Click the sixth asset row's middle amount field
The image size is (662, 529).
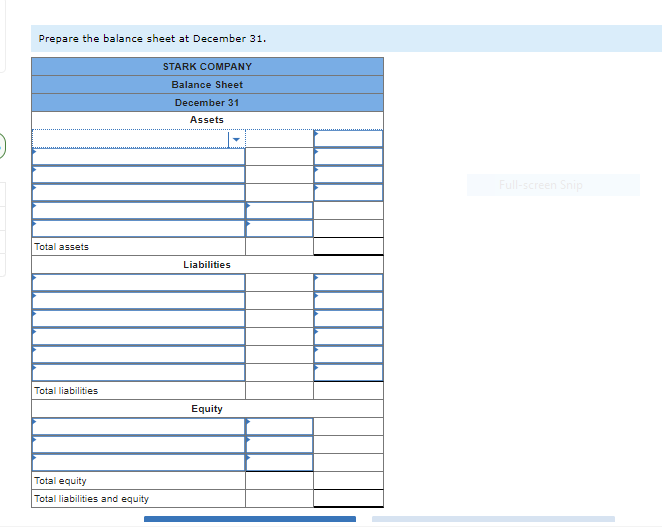[279, 228]
